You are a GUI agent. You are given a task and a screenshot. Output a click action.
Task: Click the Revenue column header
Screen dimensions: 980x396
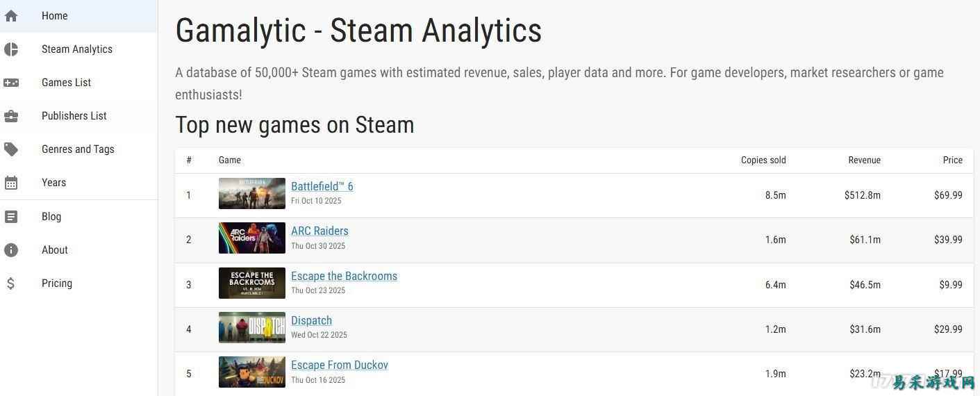click(864, 160)
